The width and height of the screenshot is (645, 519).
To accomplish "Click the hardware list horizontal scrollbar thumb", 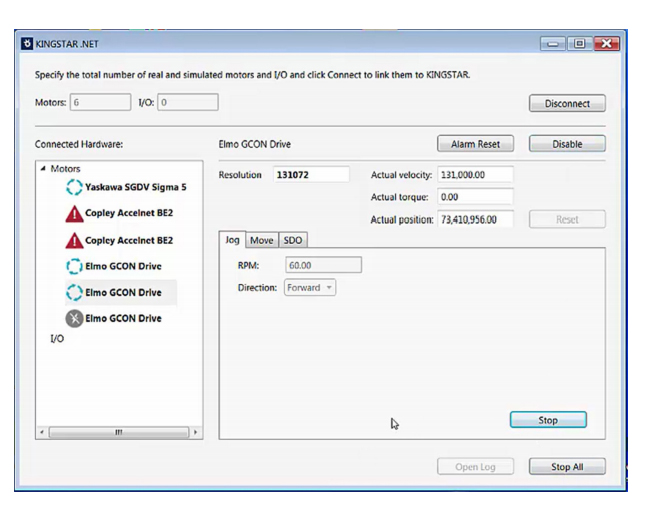I will (x=119, y=432).
